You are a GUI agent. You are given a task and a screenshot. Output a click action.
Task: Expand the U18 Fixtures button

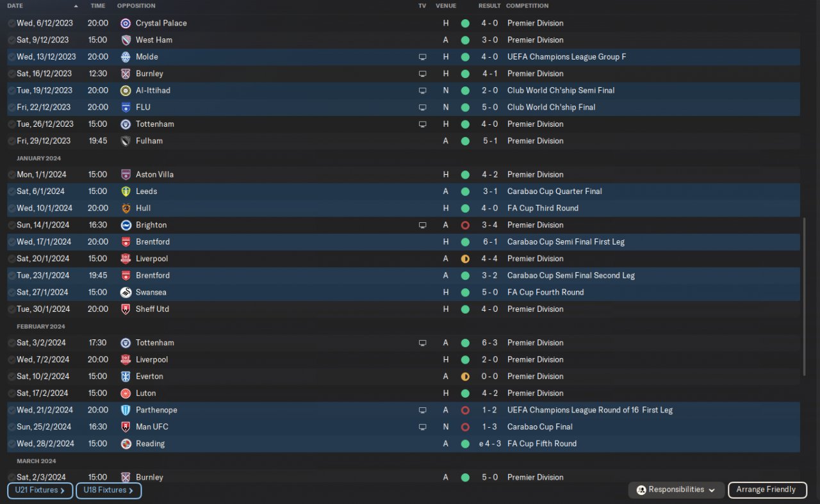coord(108,491)
